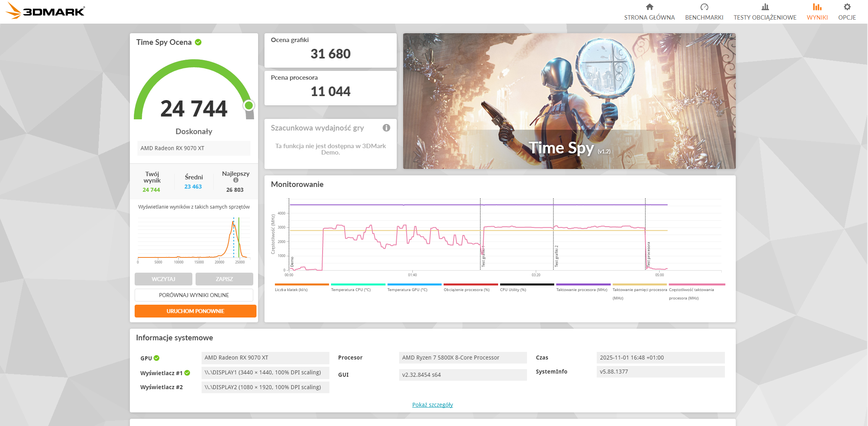Open Testy Obciążeniowe bar chart icon

coord(765,7)
